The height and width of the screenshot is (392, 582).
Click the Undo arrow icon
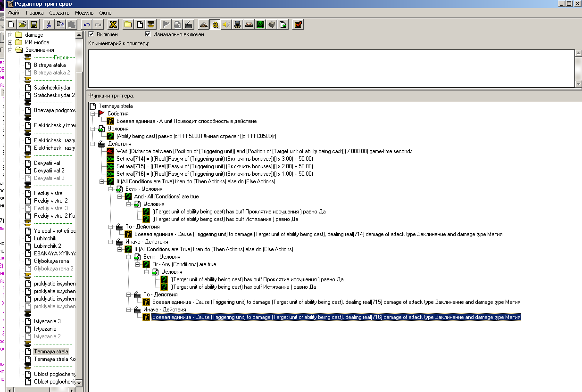(x=87, y=24)
